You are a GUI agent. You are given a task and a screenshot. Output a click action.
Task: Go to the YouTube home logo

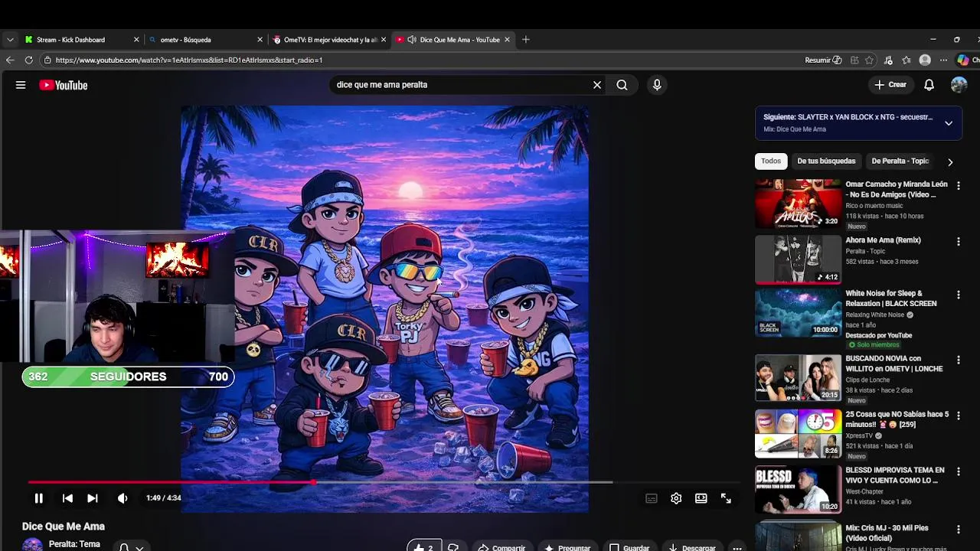[x=64, y=85]
